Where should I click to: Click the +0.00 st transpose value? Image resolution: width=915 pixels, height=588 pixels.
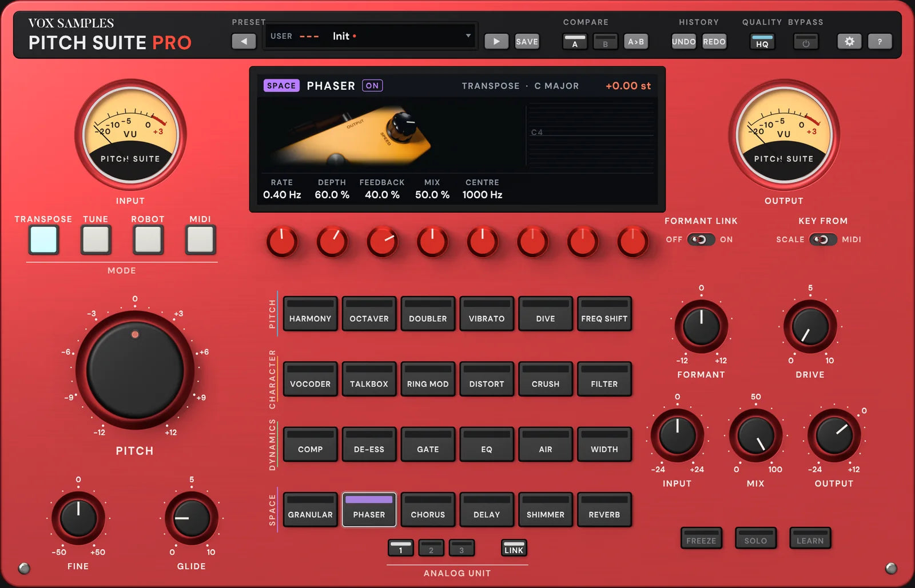[x=628, y=86]
